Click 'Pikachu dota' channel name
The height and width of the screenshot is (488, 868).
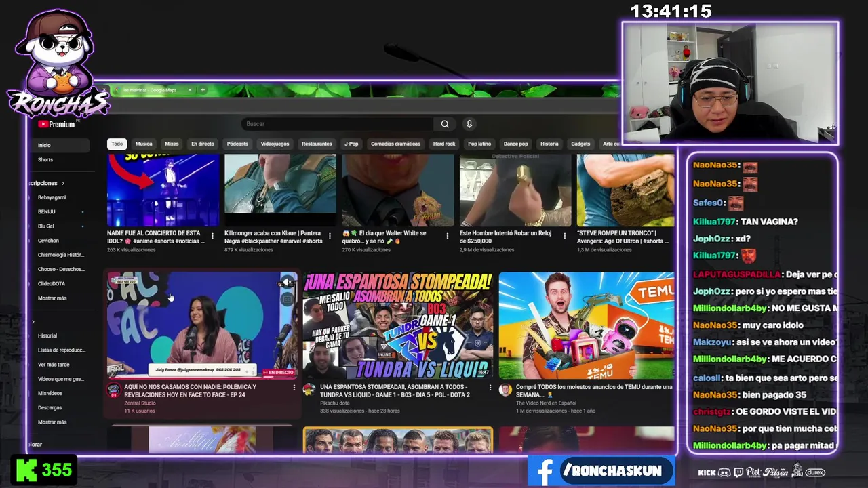click(x=334, y=403)
